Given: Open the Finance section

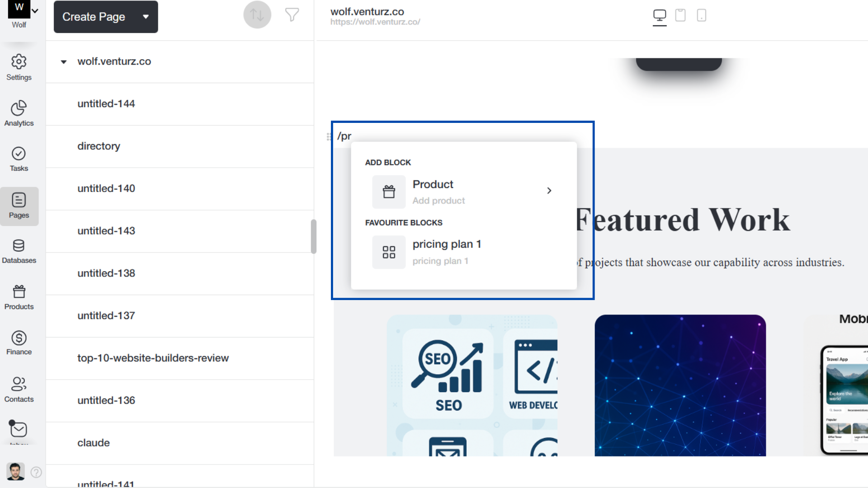Looking at the screenshot, I should [19, 343].
